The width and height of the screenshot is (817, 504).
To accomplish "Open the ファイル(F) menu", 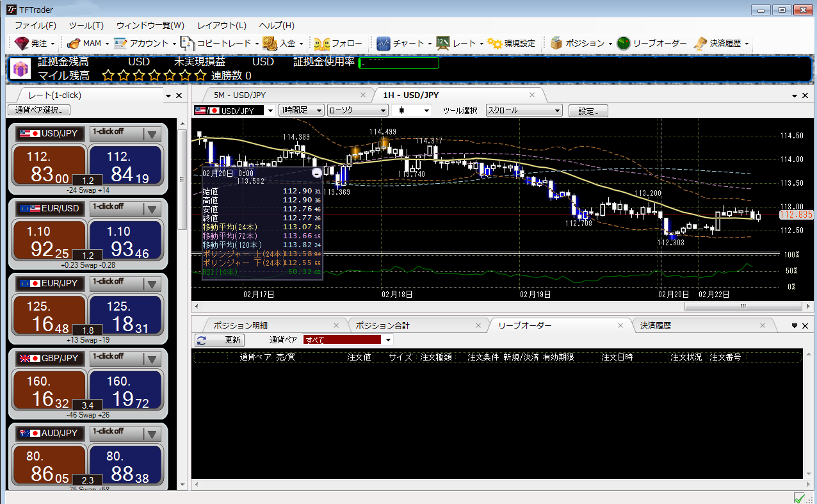I will [35, 26].
